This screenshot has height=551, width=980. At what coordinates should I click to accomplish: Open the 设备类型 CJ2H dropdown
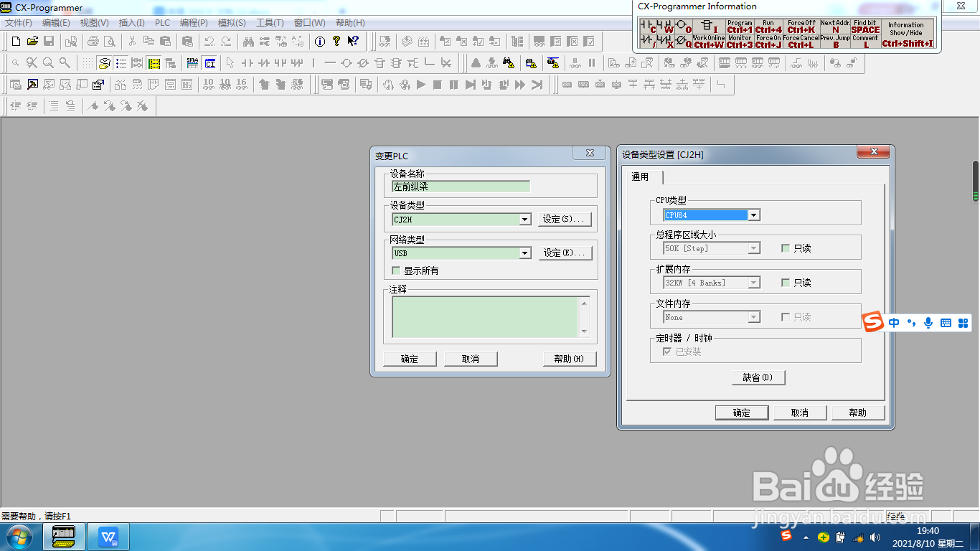(525, 220)
